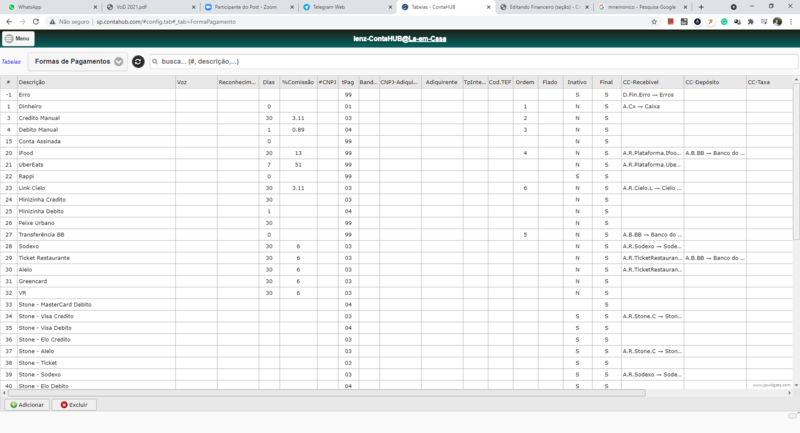The image size is (800, 433).
Task: Switch to mnemonico Pesquisa Google tab
Action: (x=641, y=7)
